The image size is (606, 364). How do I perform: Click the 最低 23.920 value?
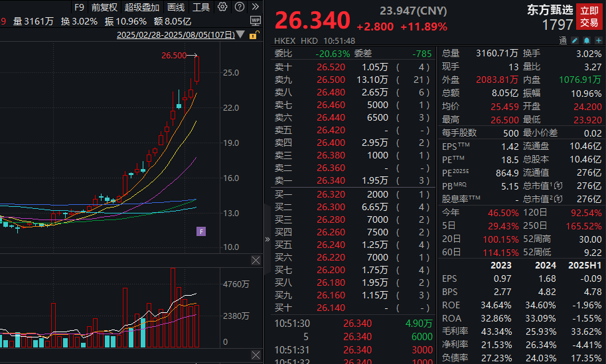click(x=587, y=120)
